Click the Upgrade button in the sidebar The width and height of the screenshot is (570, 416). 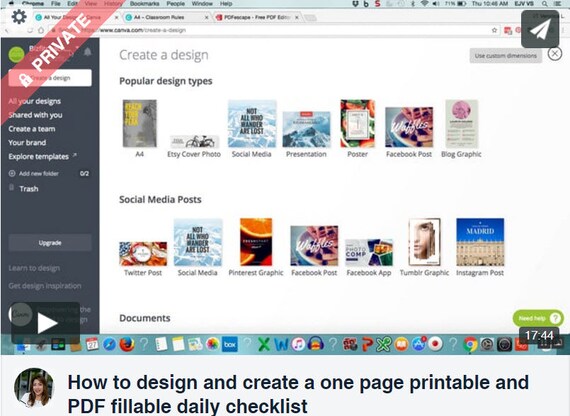50,243
